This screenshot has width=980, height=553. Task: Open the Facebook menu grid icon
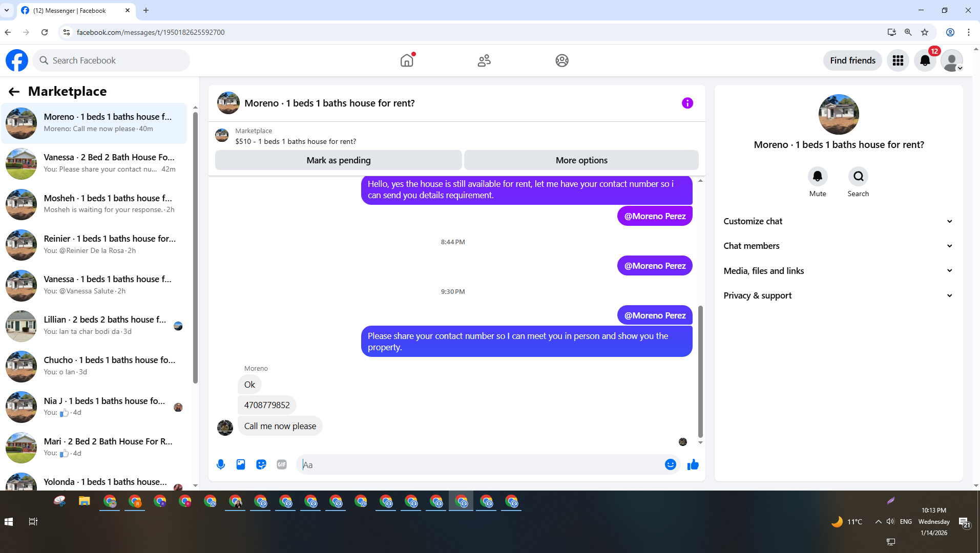[898, 60]
